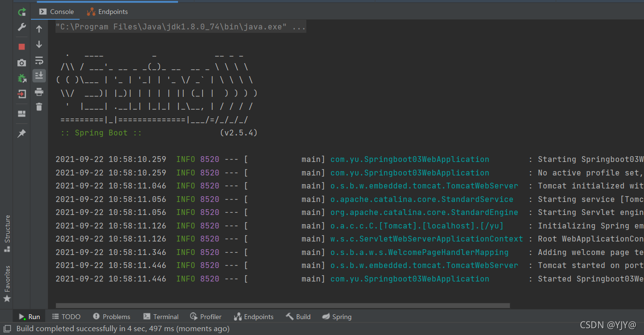Click 'org.apache.catalina.core.StandardEngine' logger name
This screenshot has width=644, height=335.
(x=424, y=212)
